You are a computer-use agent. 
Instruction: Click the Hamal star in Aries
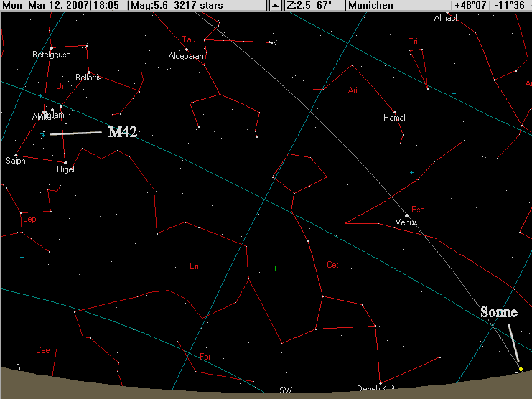[394, 111]
